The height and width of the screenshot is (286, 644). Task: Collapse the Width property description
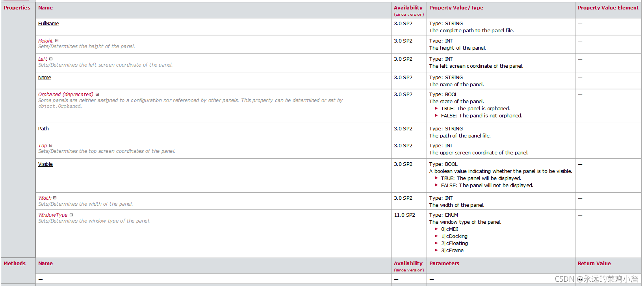tap(55, 198)
